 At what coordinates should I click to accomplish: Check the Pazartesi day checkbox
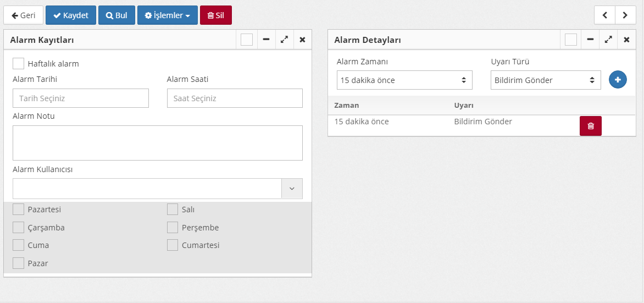(x=19, y=210)
